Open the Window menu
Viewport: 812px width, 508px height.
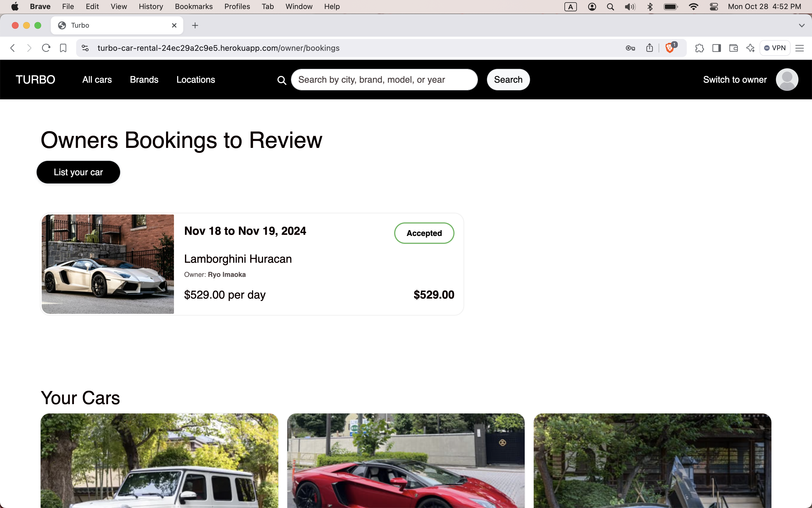299,7
